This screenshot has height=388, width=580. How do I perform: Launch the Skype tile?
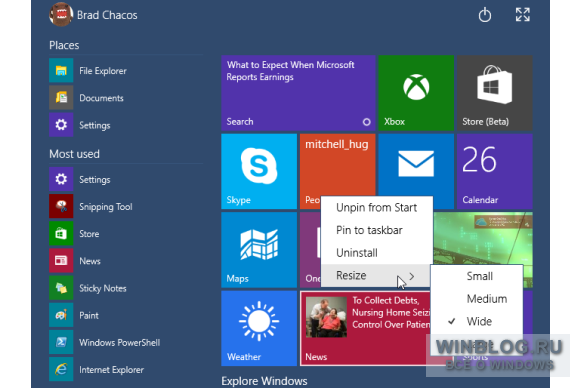(x=259, y=172)
